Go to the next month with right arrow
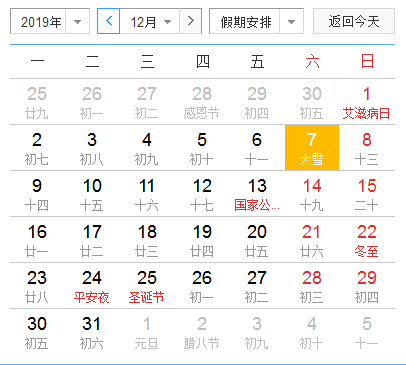Screen dimensions: 406x365 (191, 22)
